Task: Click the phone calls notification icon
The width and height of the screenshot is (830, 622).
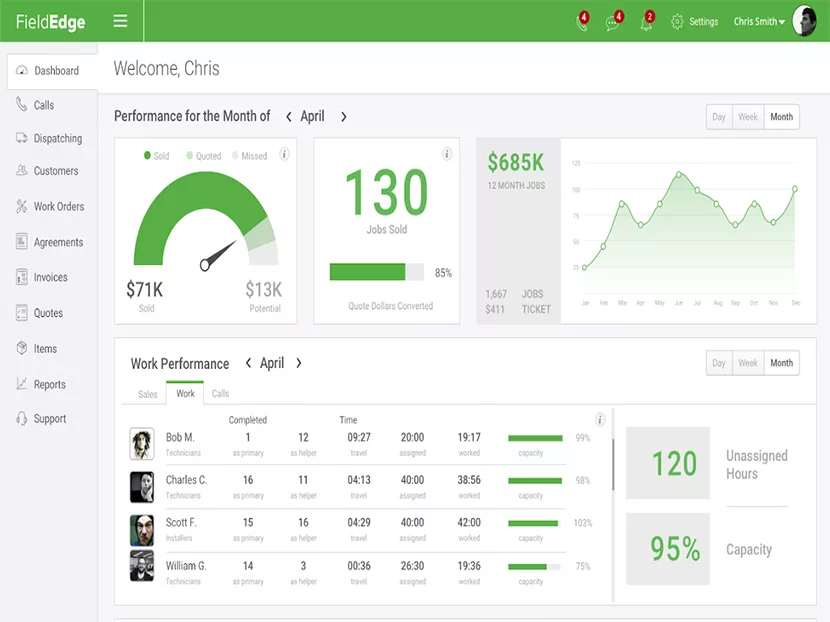Action: coord(580,23)
